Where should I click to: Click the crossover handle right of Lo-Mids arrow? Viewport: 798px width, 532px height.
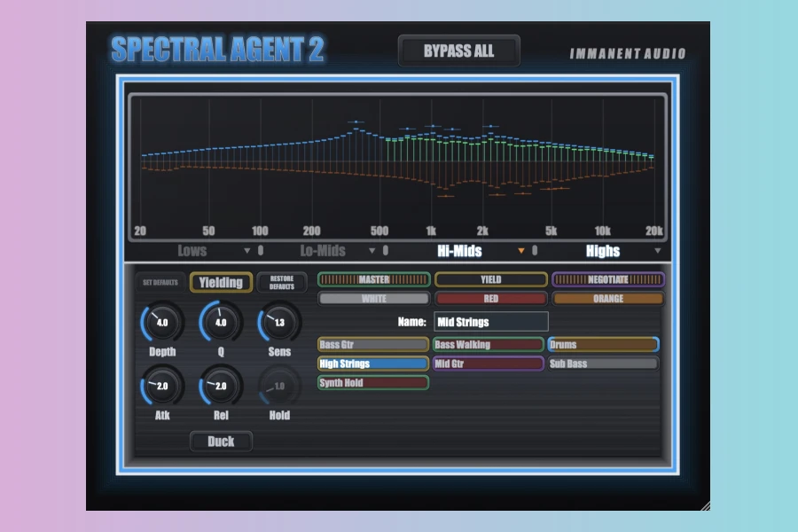pos(386,250)
